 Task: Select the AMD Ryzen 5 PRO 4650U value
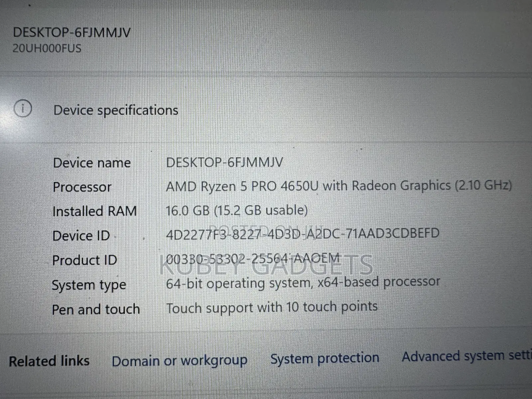click(339, 186)
